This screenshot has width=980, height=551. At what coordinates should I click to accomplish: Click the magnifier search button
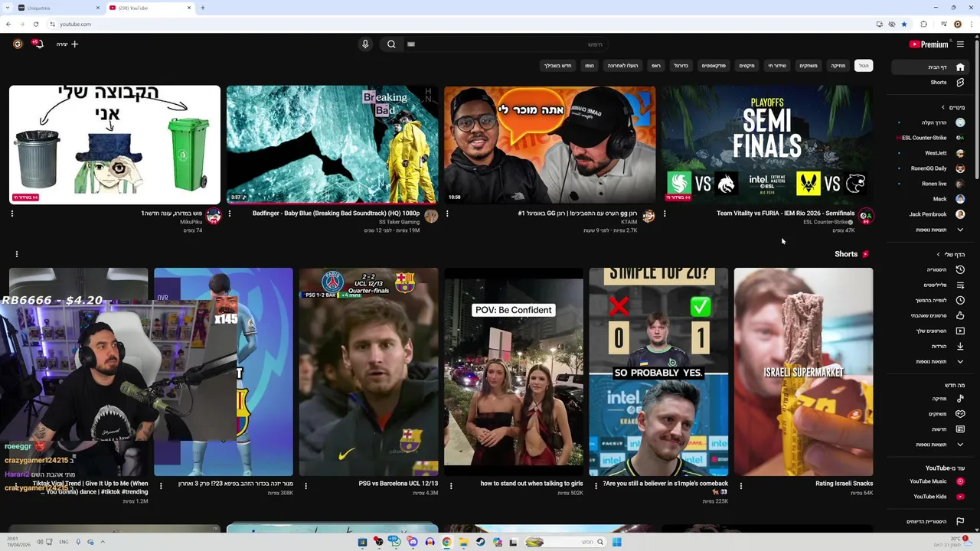[x=391, y=44]
